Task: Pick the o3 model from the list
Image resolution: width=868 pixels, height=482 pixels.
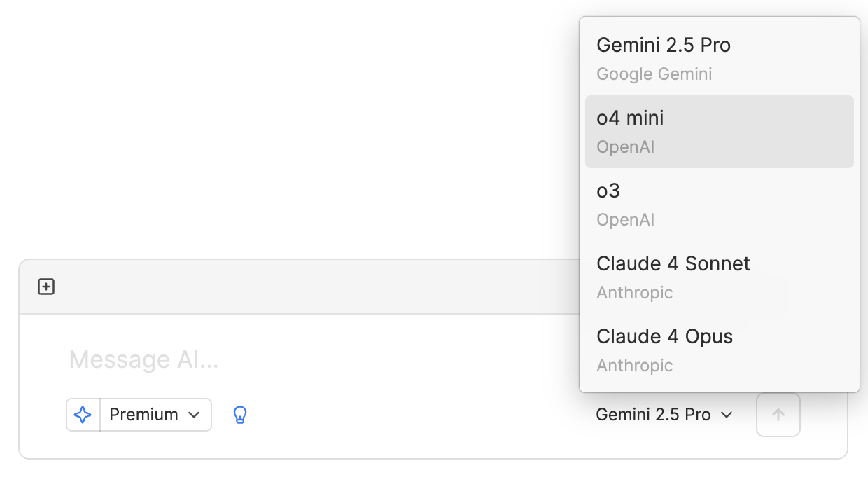Action: tap(720, 205)
